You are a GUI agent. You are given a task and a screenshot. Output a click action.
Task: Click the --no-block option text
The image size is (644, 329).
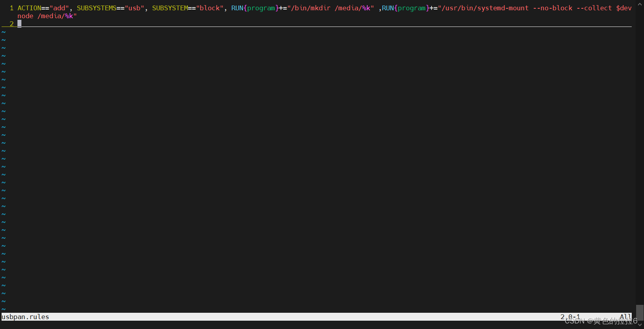[552, 8]
